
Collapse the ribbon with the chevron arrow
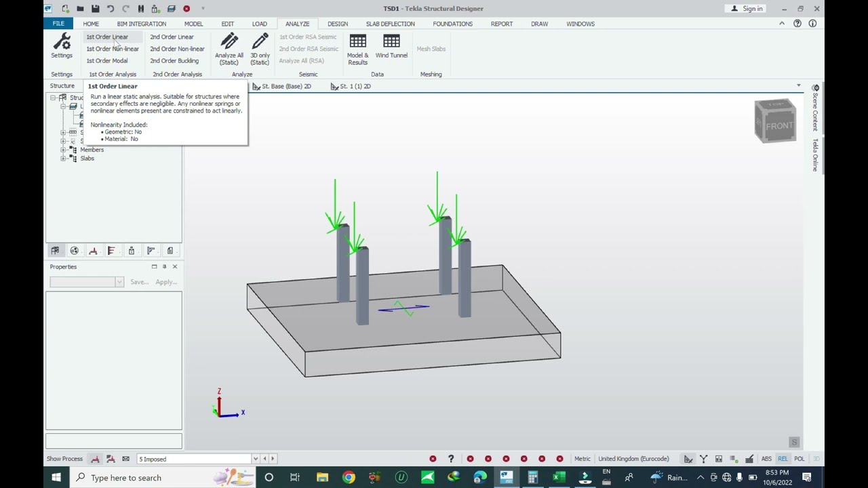782,24
